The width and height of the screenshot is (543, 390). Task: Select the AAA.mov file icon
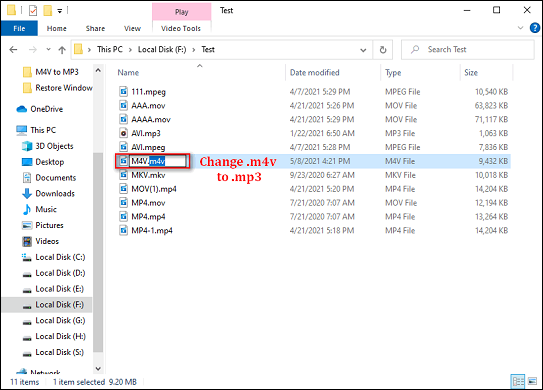[123, 105]
